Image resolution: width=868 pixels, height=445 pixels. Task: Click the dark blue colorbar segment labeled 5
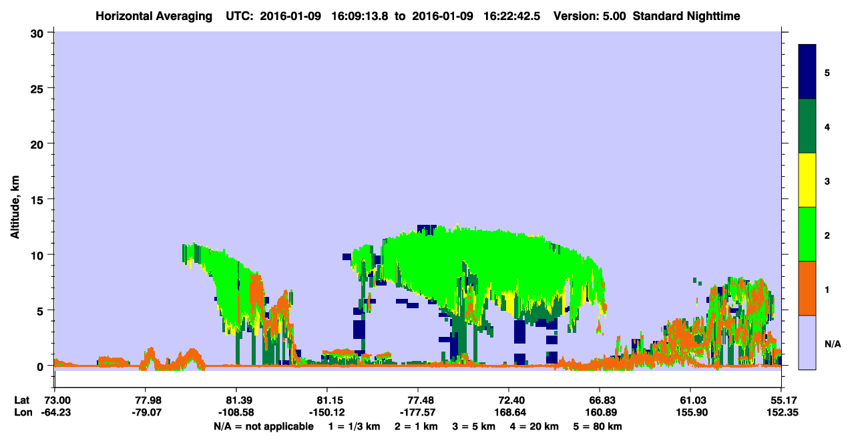point(807,72)
